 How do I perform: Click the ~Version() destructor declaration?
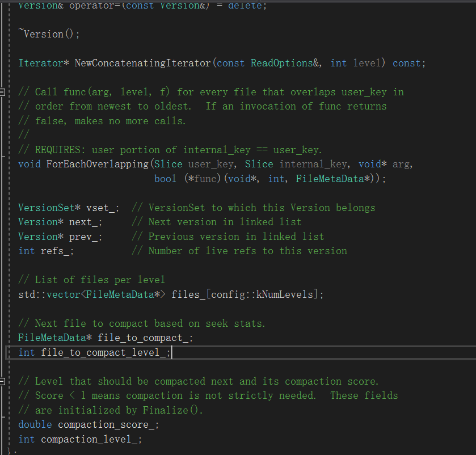[49, 34]
